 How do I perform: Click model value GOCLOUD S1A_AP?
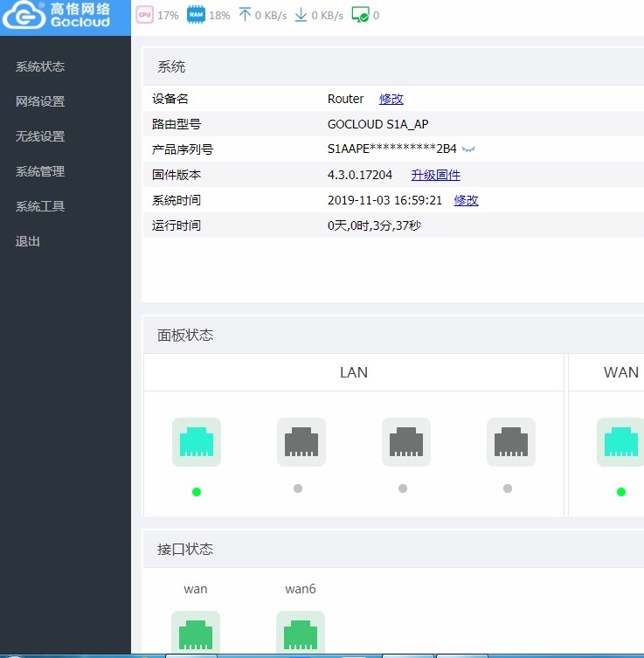(378, 124)
